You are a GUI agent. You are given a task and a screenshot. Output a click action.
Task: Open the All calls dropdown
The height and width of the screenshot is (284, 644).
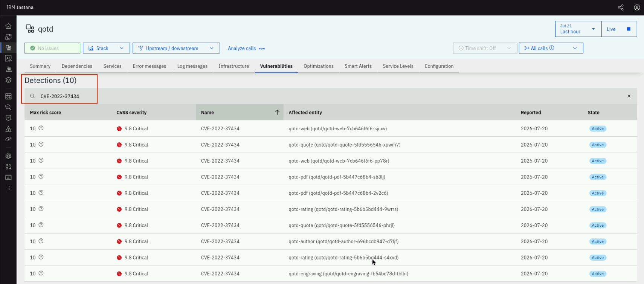551,48
